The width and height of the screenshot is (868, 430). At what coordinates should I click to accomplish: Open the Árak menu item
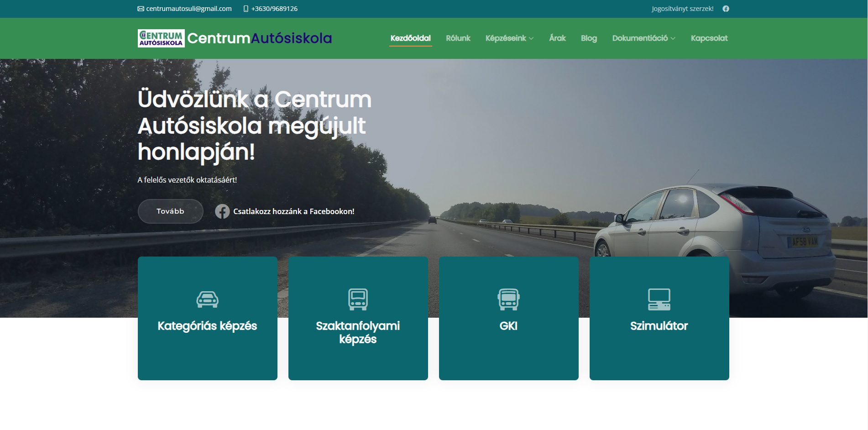point(557,38)
